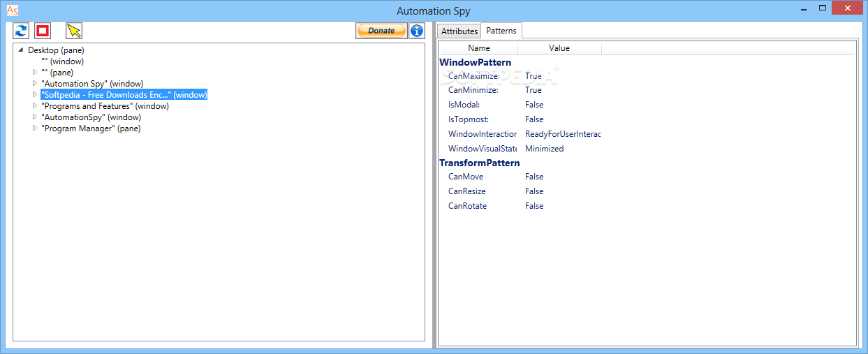The width and height of the screenshot is (868, 354).
Task: Select the CanMaximize property name
Action: (x=474, y=75)
